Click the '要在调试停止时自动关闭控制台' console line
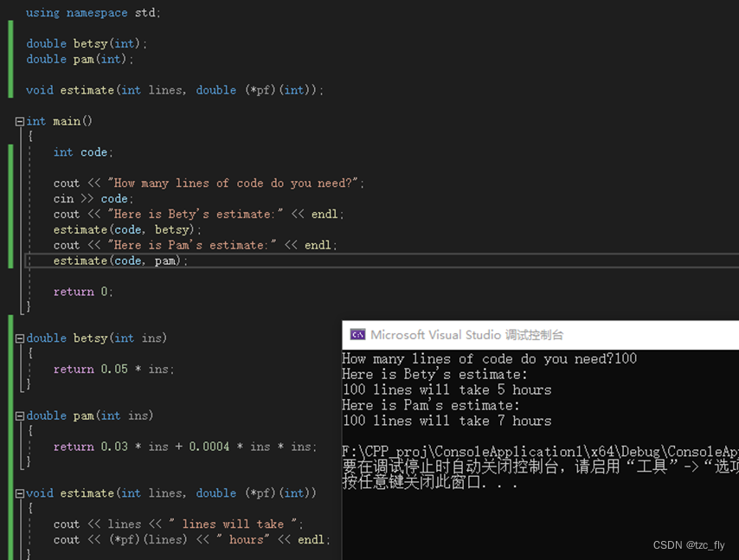 pyautogui.click(x=541, y=467)
